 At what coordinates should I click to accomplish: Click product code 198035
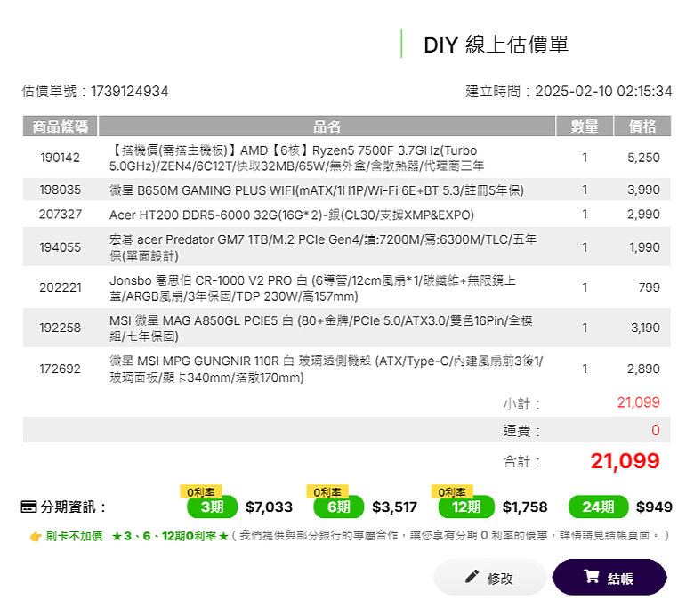point(61,190)
